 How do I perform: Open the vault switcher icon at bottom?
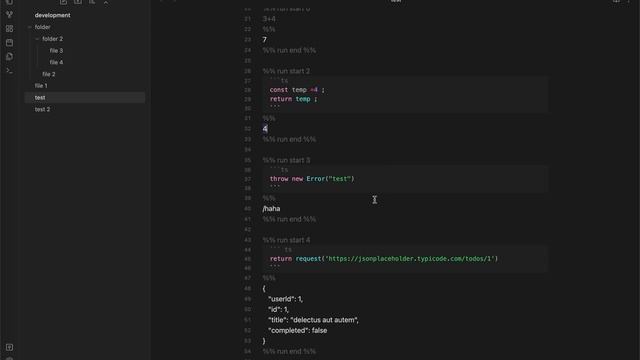(9, 347)
